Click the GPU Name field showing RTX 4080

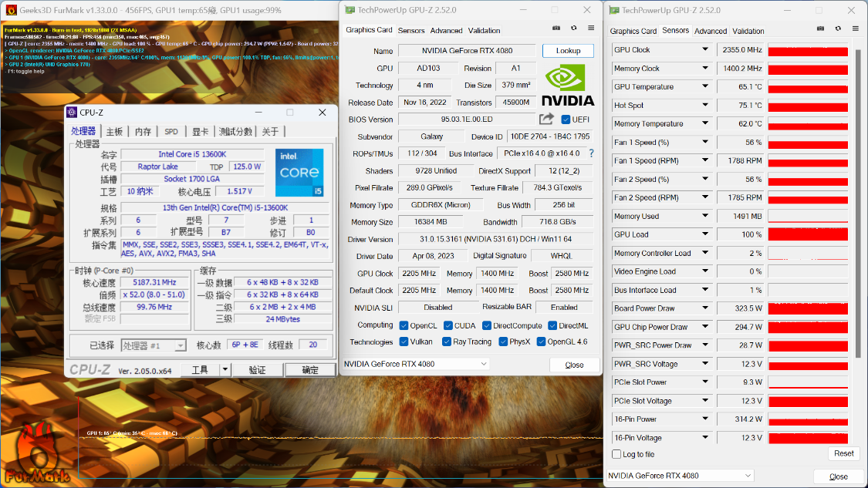click(x=467, y=50)
